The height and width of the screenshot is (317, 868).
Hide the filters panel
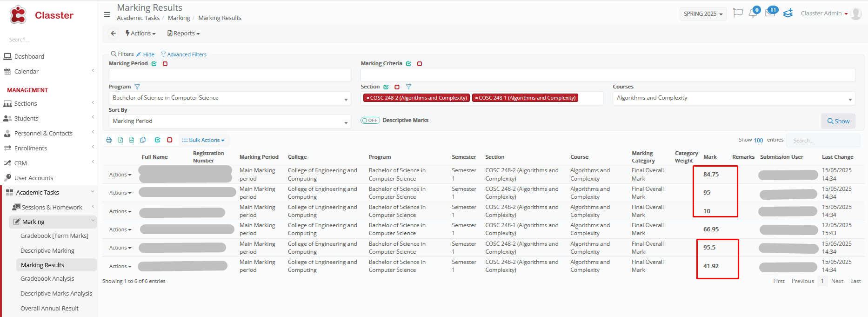(145, 54)
